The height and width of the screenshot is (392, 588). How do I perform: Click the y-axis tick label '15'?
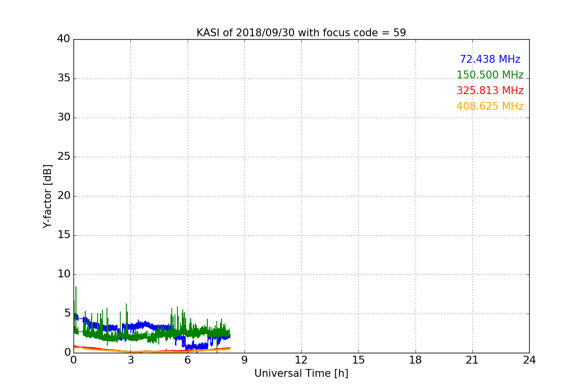[x=64, y=235]
